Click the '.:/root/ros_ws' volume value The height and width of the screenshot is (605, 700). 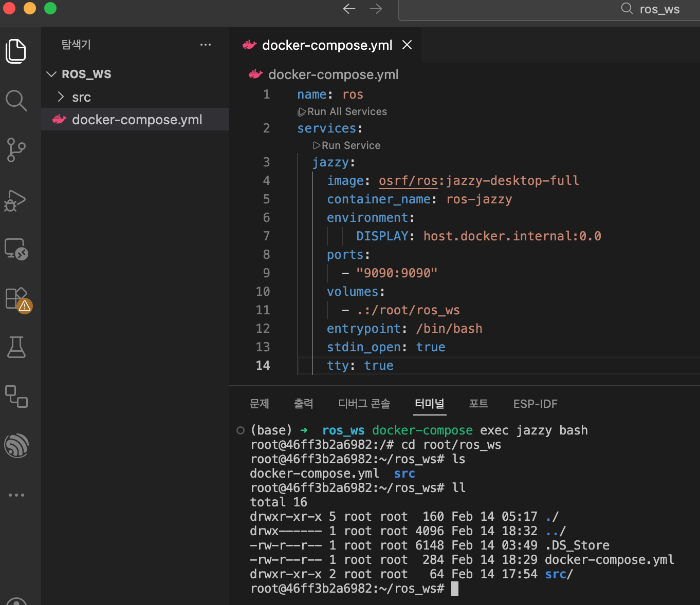(408, 310)
